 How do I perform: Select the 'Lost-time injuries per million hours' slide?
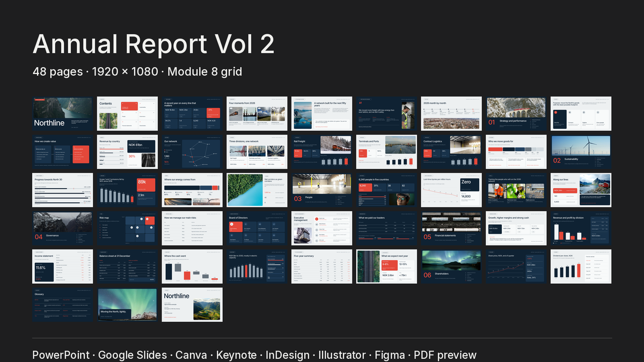click(x=452, y=190)
